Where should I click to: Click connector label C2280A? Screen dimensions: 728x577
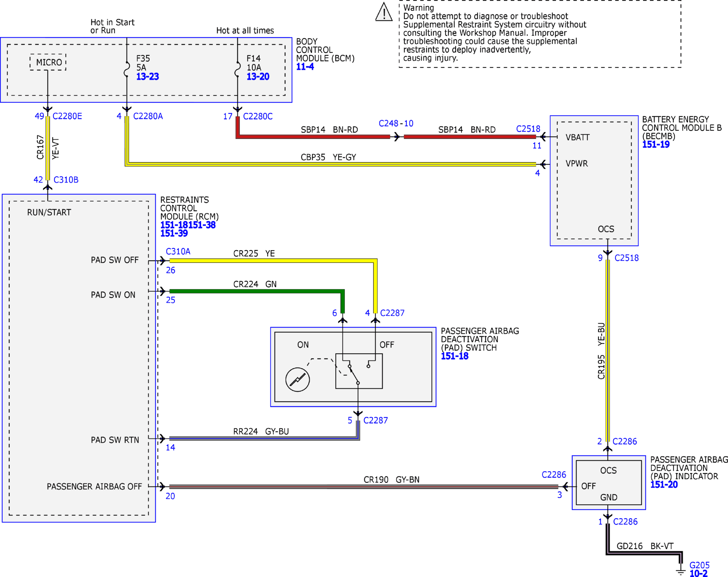coord(148,116)
